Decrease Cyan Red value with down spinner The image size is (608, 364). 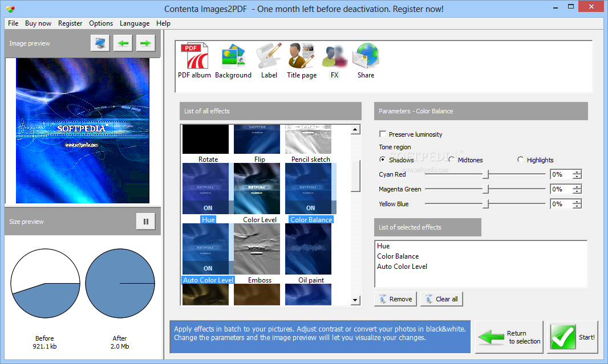577,177
